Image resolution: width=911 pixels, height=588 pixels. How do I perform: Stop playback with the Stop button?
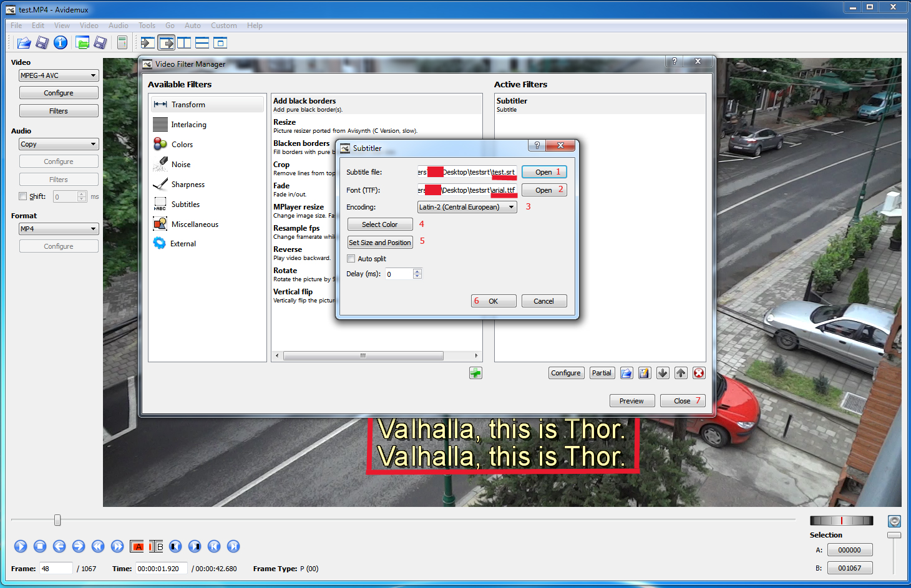(40, 546)
